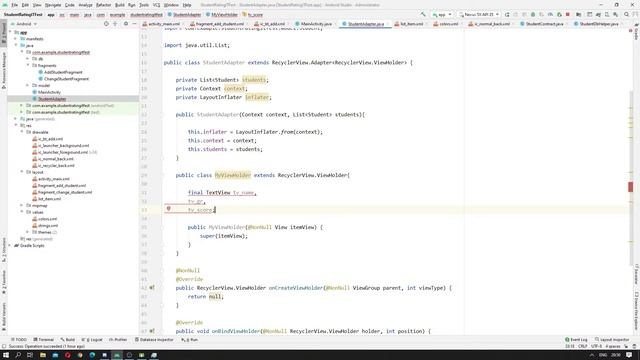Image resolution: width=640 pixels, height=360 pixels.
Task: Open the app run configuration dropdown
Action: (442, 14)
